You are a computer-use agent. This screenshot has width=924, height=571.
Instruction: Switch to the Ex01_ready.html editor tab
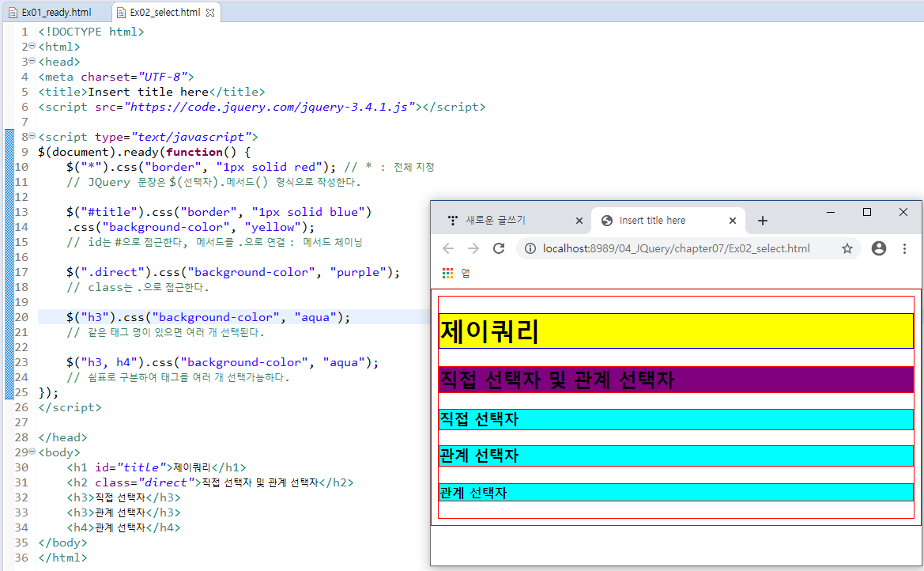(x=50, y=13)
